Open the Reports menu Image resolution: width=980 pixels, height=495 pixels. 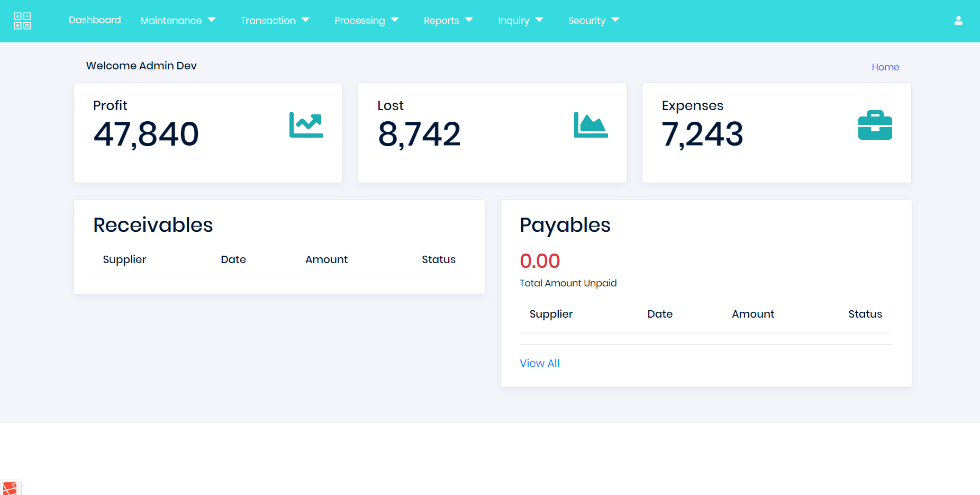click(448, 21)
